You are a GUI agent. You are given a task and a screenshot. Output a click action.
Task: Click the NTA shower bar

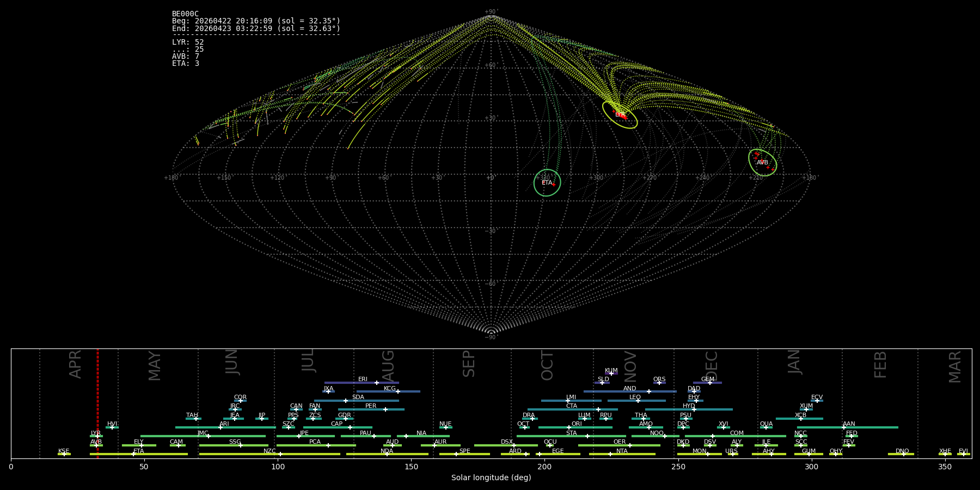coord(622,454)
